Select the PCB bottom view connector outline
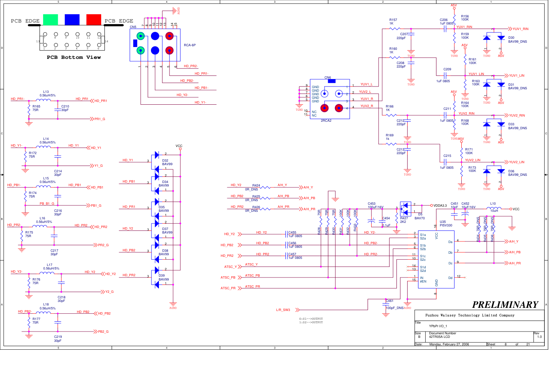 (x=72, y=38)
